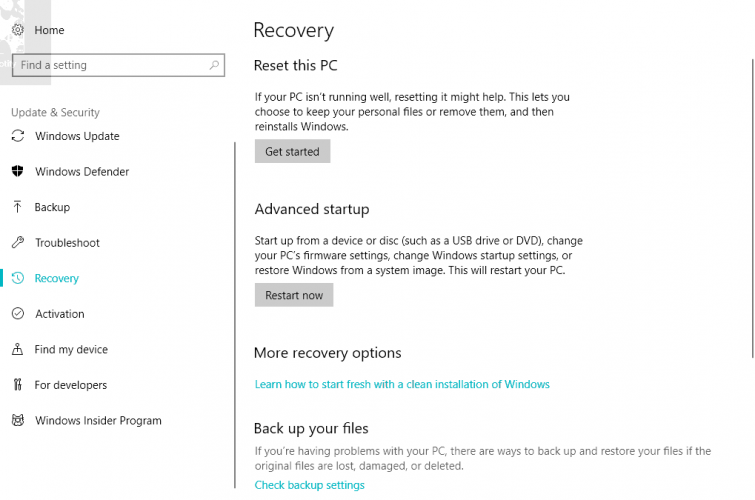Click the Troubleshoot wrench icon

tap(17, 243)
